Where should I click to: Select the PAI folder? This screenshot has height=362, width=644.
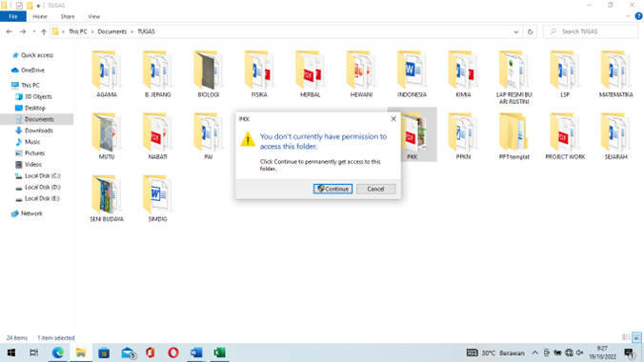point(209,136)
